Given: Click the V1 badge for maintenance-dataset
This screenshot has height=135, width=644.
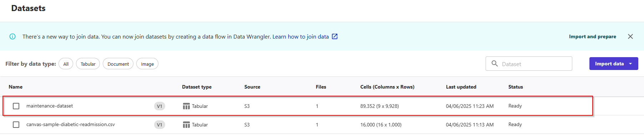Looking at the screenshot, I should (159, 106).
